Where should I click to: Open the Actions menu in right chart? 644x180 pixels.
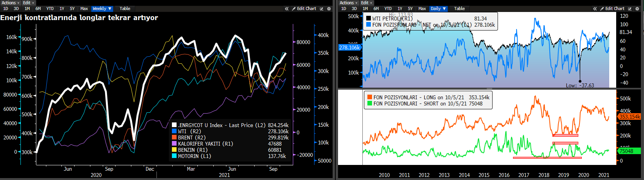point(348,3)
